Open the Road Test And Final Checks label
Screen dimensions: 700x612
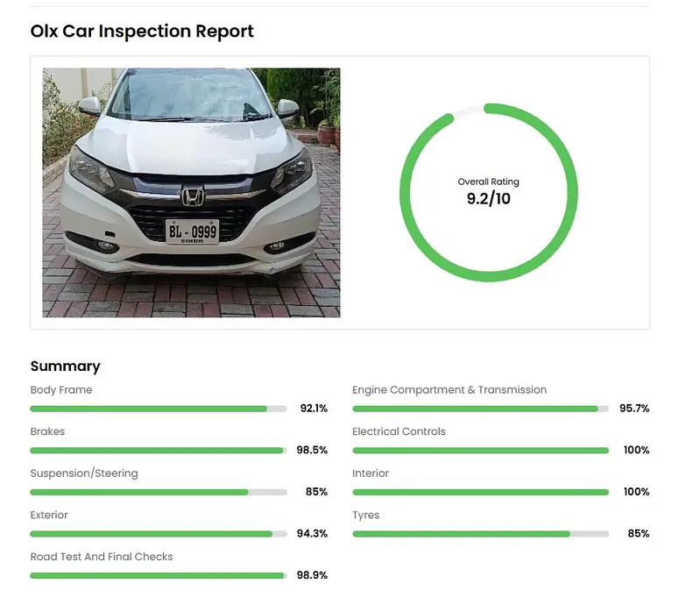(x=102, y=557)
